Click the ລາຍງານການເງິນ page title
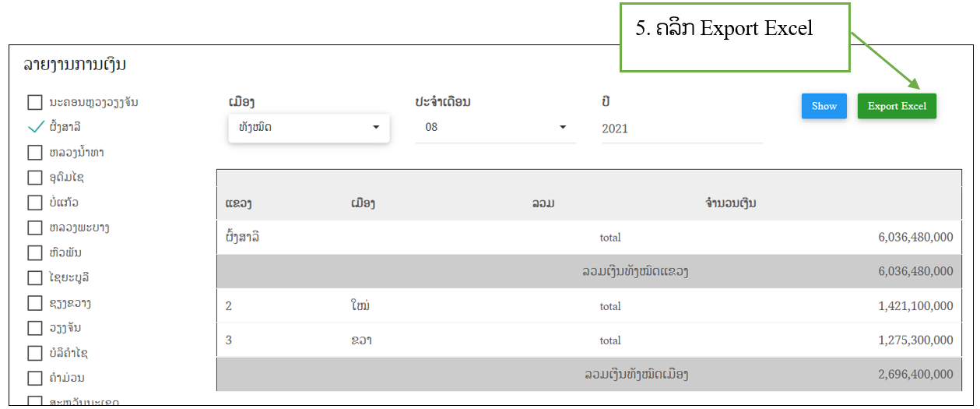Image resolution: width=980 pixels, height=409 pixels. pos(75,65)
